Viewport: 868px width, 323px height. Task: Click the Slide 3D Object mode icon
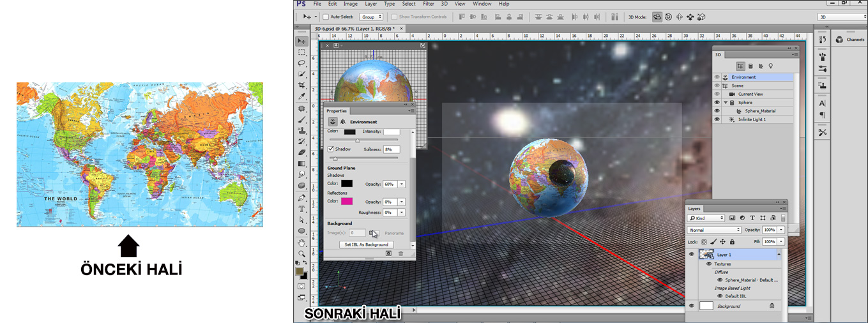tap(690, 17)
